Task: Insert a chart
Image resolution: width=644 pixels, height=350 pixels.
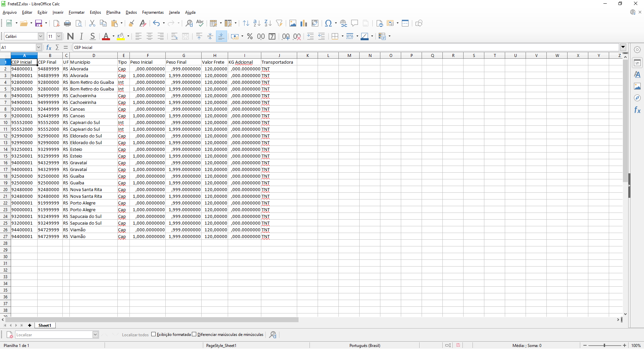Action: coord(304,23)
